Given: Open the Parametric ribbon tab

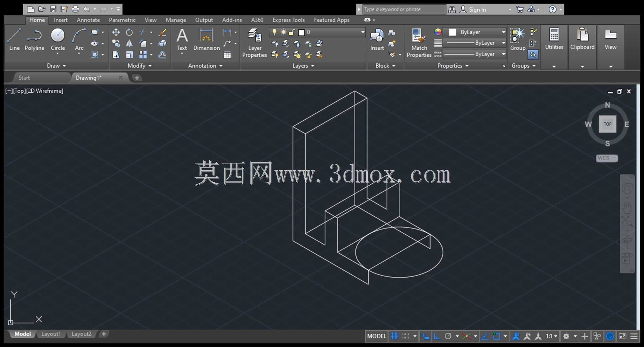Looking at the screenshot, I should point(122,20).
